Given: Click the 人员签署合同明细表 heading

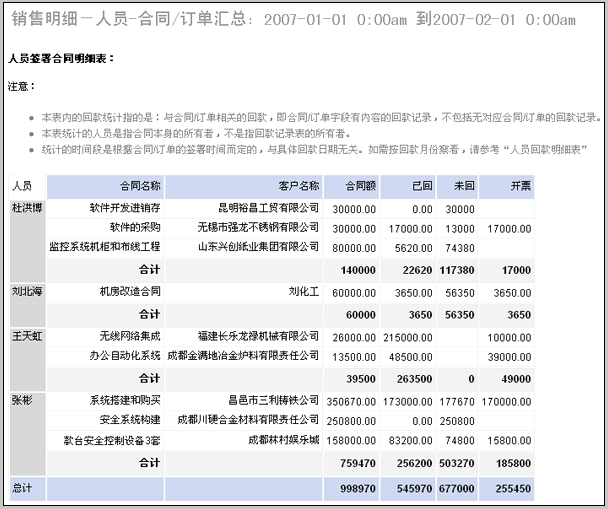Looking at the screenshot, I should (60, 59).
